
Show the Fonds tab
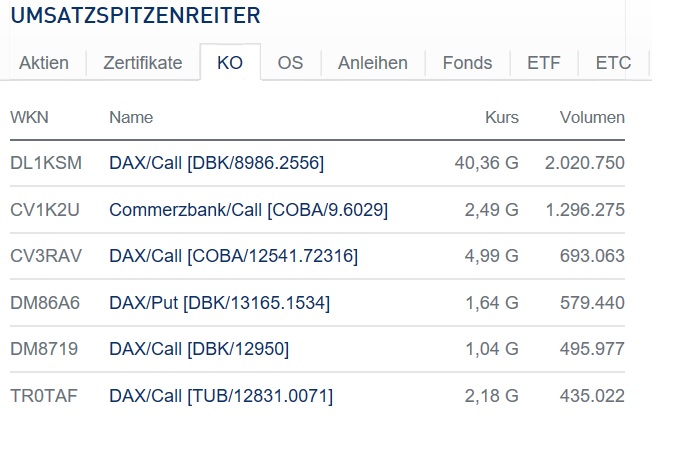468,63
